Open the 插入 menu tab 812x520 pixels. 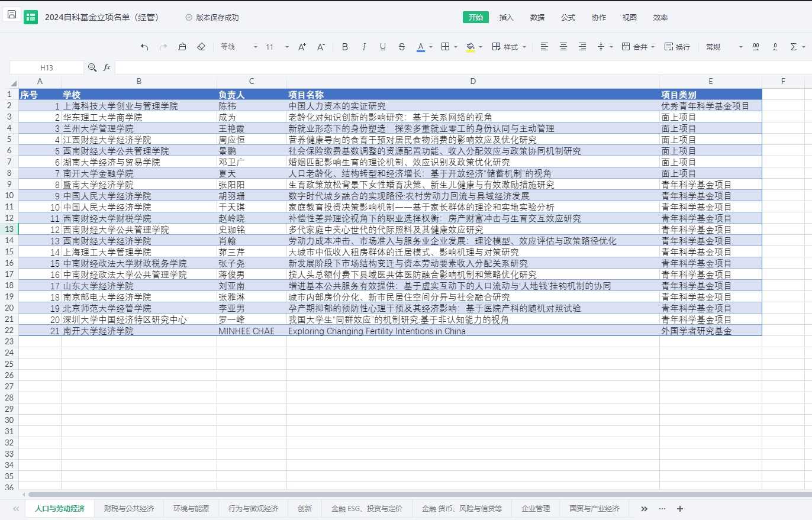[507, 17]
